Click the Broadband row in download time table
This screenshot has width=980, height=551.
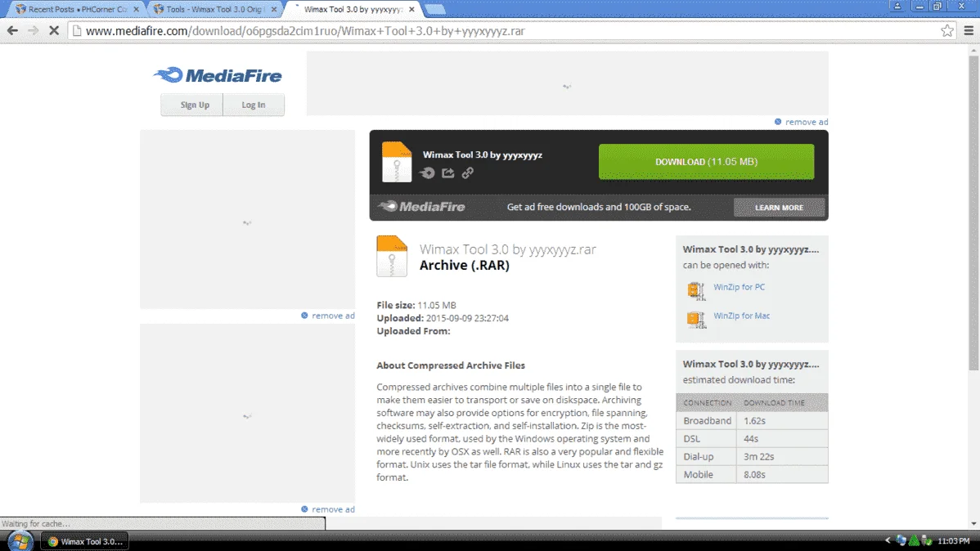pos(752,420)
